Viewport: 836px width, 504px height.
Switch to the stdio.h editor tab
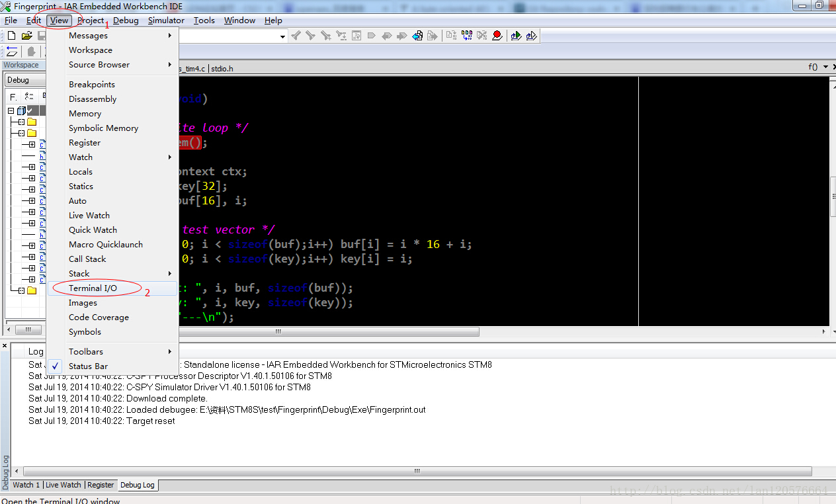(x=222, y=68)
